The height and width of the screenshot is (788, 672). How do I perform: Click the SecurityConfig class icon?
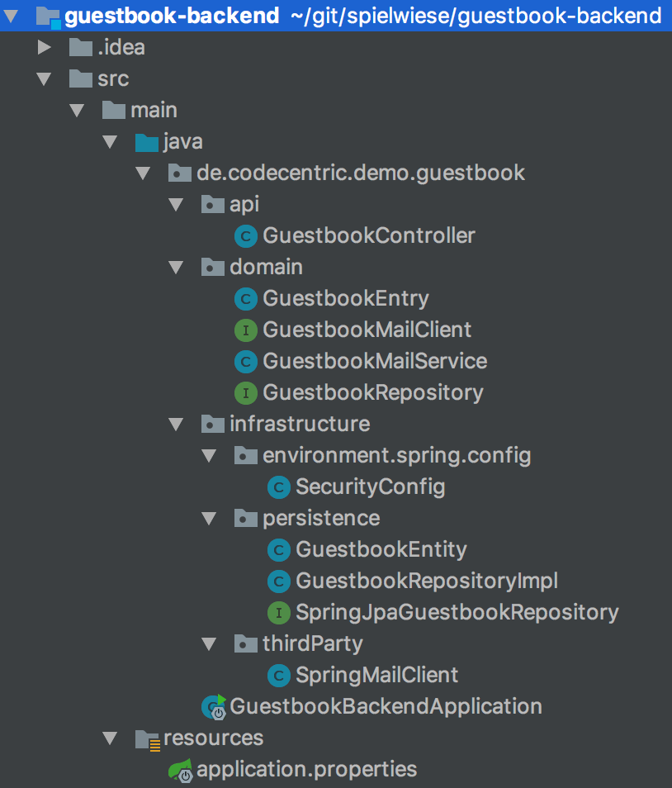tap(279, 487)
